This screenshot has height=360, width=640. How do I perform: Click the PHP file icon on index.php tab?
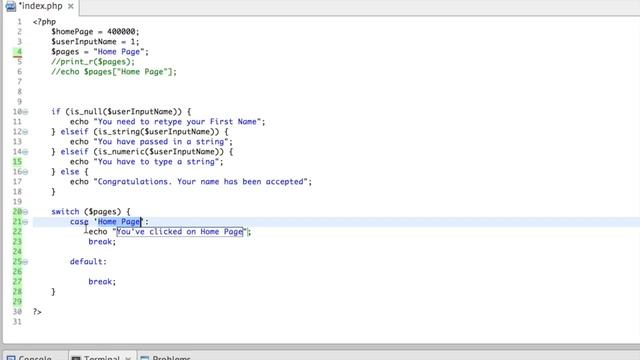(x=11, y=7)
